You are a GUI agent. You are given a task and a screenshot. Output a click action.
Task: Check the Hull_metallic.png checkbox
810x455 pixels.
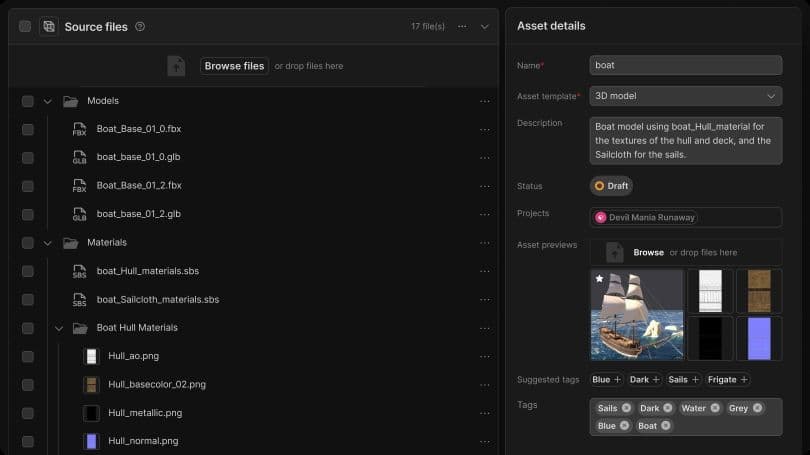pos(28,413)
